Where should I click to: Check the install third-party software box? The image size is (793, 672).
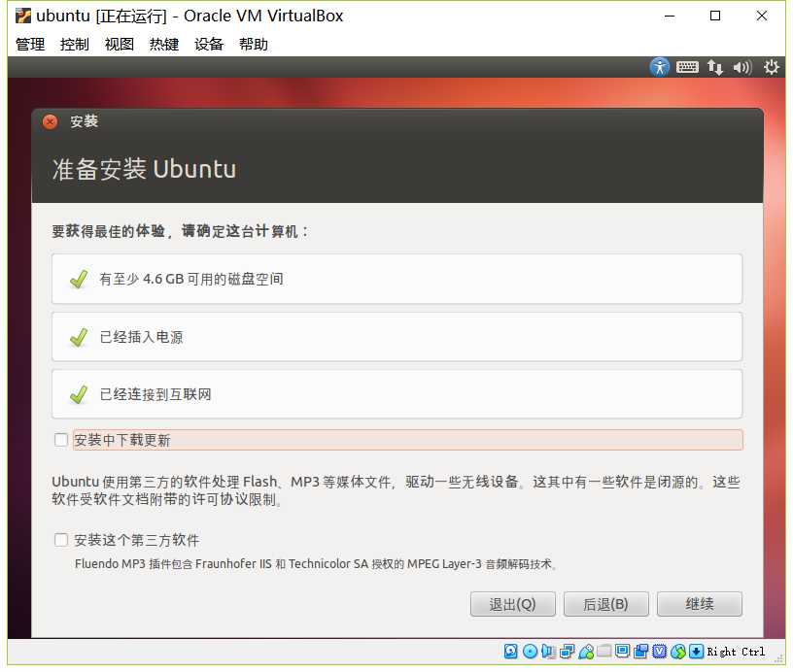[x=61, y=540]
